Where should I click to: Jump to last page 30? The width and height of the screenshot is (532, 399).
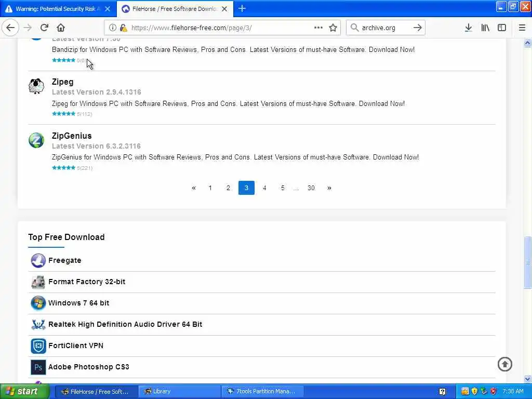click(311, 188)
